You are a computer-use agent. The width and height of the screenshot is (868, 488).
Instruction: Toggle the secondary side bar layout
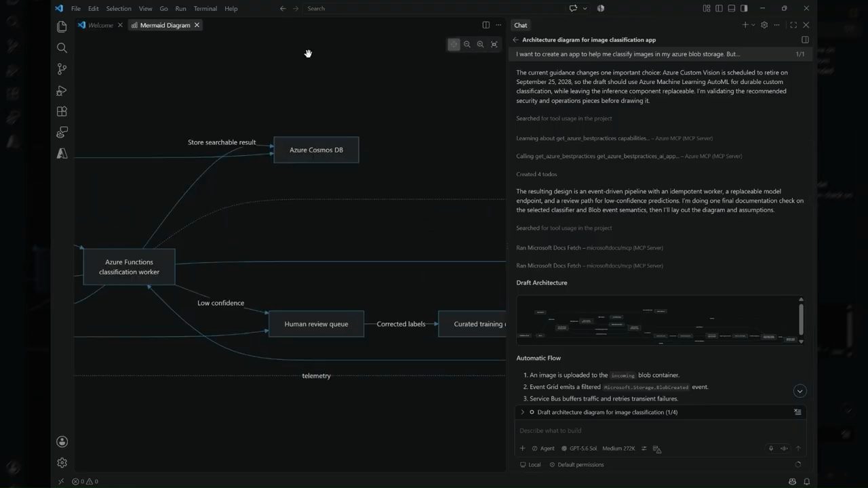tap(744, 8)
